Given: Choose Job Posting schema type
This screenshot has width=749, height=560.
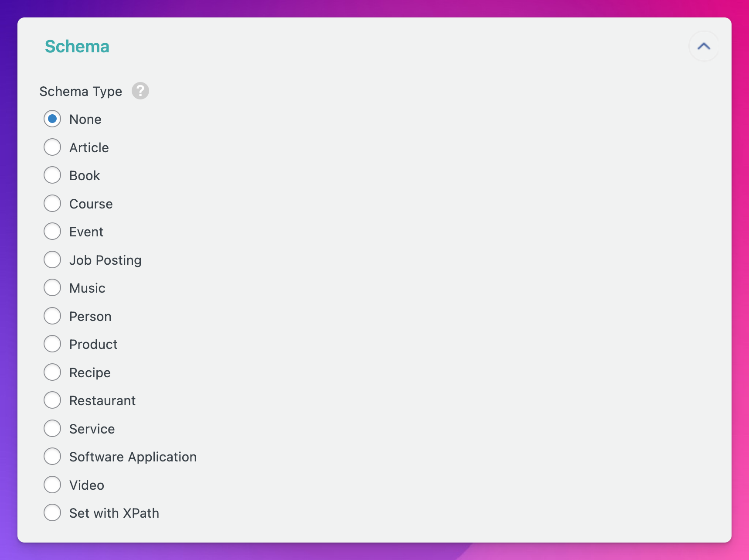Looking at the screenshot, I should tap(52, 260).
